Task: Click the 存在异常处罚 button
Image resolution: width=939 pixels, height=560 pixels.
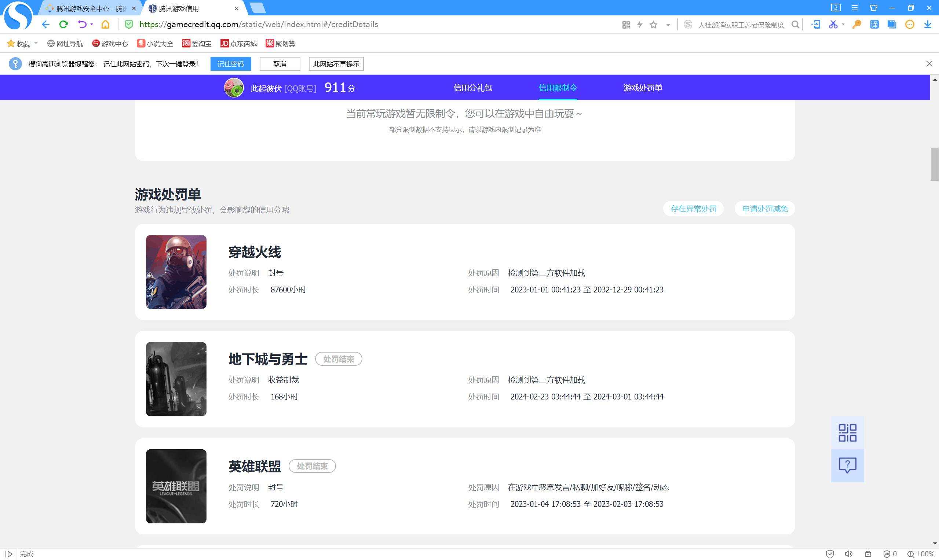Action: click(x=693, y=209)
